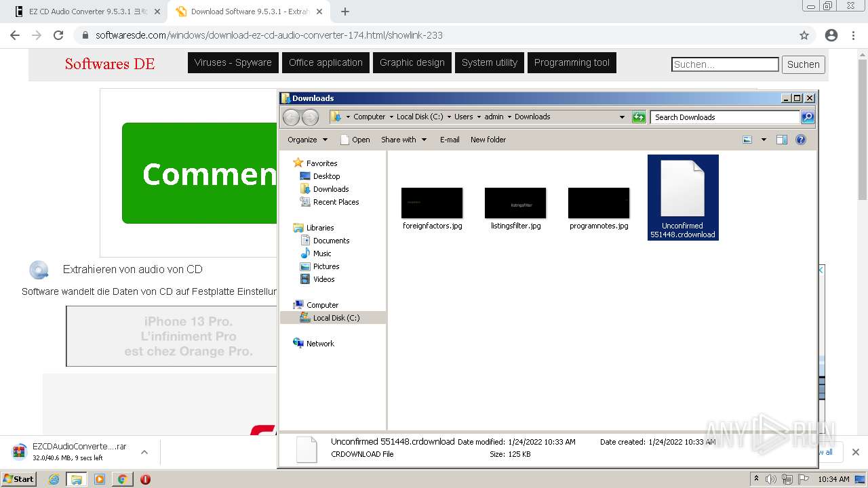This screenshot has height=488, width=868.
Task: Open the view options dropdown arrow
Action: [764, 140]
